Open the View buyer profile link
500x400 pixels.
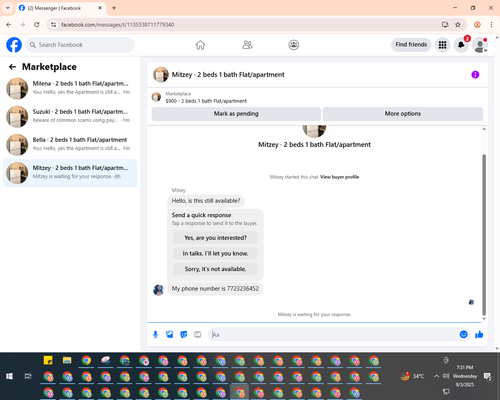pyautogui.click(x=339, y=177)
